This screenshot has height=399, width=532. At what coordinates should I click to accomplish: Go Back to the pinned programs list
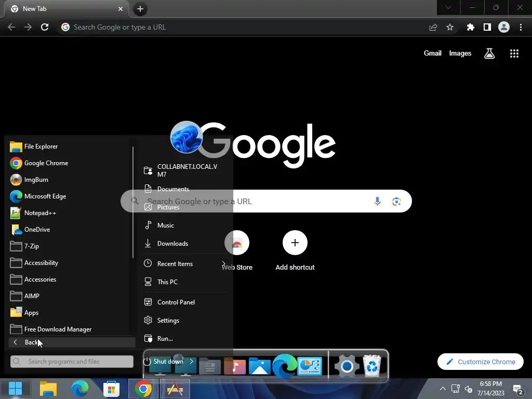click(72, 342)
